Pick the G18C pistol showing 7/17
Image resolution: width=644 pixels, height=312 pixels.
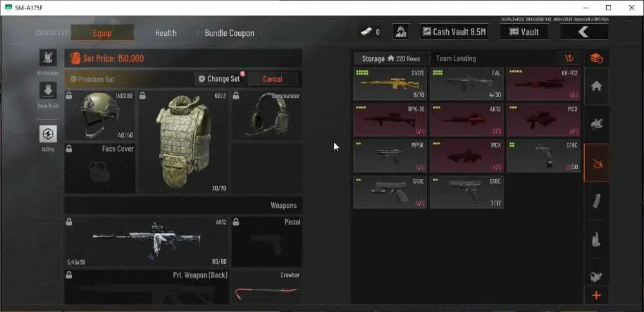tap(466, 192)
